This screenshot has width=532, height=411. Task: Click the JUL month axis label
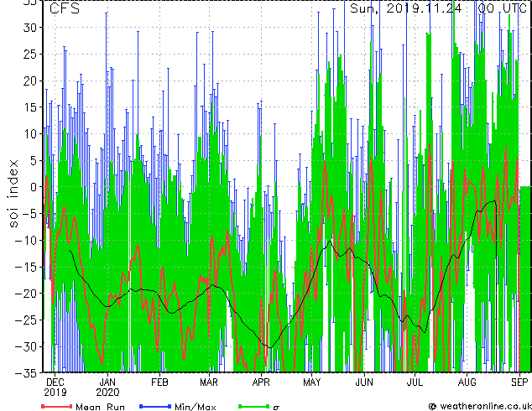[x=415, y=382]
